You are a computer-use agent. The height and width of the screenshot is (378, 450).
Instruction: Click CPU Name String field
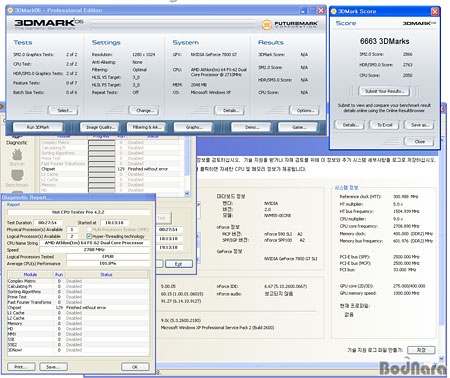point(94,243)
